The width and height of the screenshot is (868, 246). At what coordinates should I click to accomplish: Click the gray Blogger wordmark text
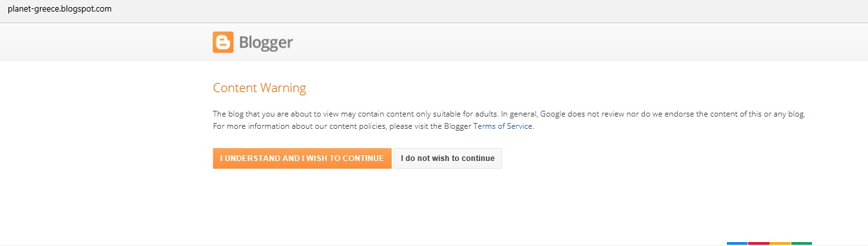266,43
